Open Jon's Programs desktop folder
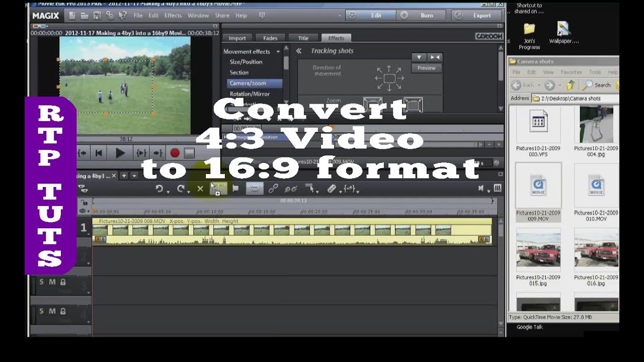 pos(529,36)
